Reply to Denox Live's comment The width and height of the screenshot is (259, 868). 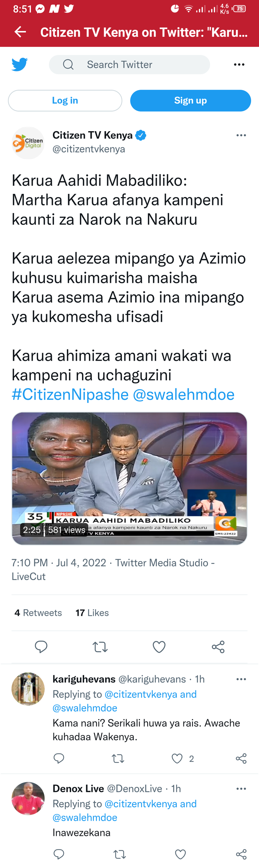pos(59,854)
